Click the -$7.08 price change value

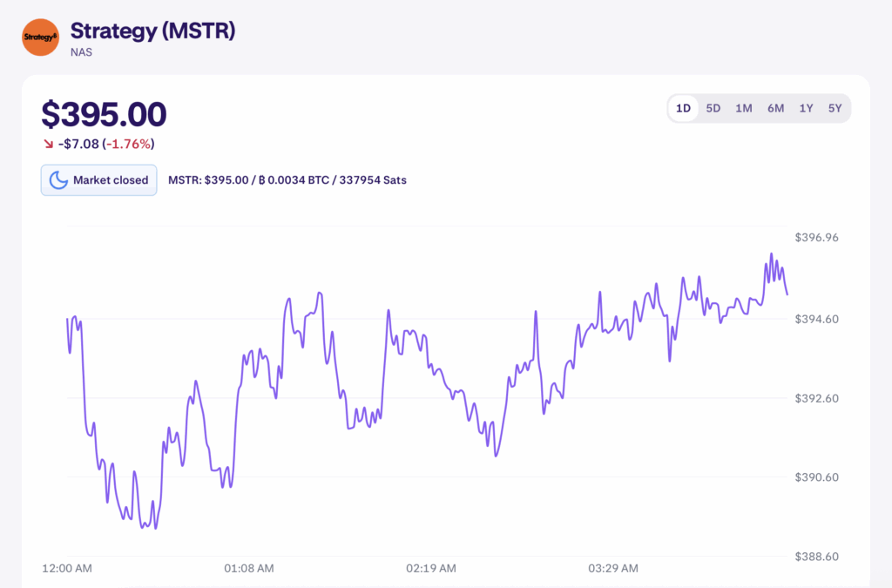[78, 144]
